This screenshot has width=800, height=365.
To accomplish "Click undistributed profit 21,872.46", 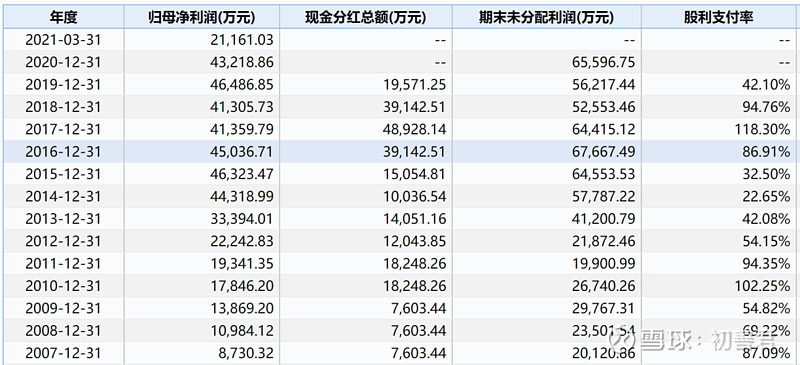I will click(x=604, y=242).
